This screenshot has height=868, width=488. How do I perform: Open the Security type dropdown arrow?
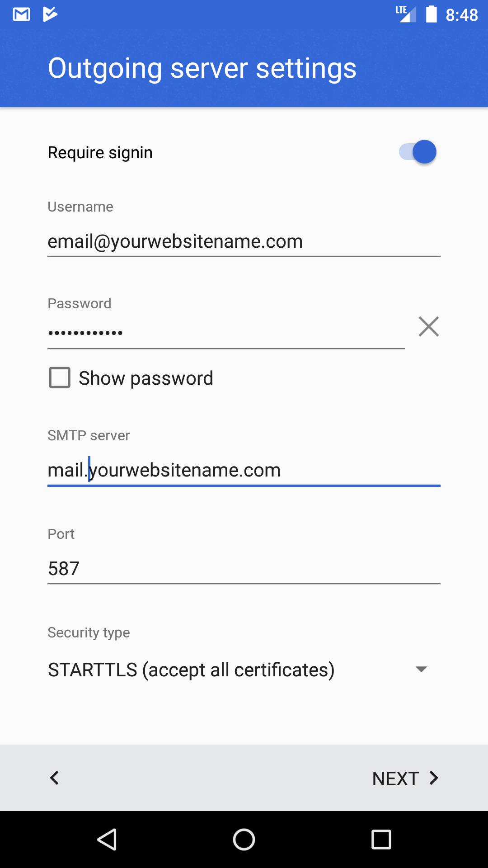click(421, 669)
